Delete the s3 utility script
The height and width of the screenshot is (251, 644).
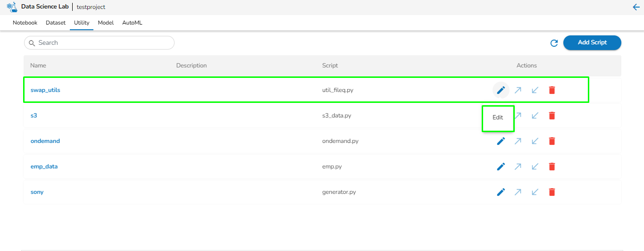(x=552, y=116)
